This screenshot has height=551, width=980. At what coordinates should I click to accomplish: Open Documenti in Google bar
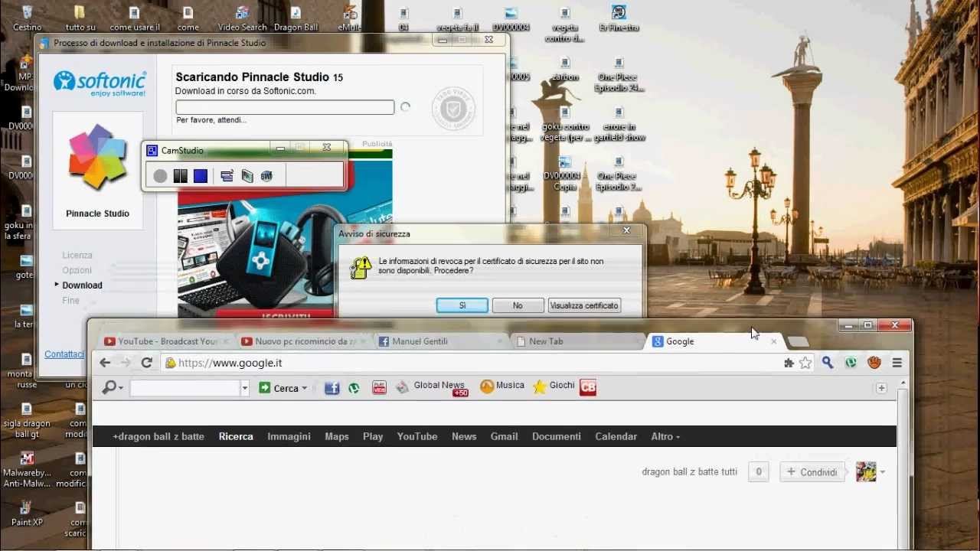(x=557, y=436)
